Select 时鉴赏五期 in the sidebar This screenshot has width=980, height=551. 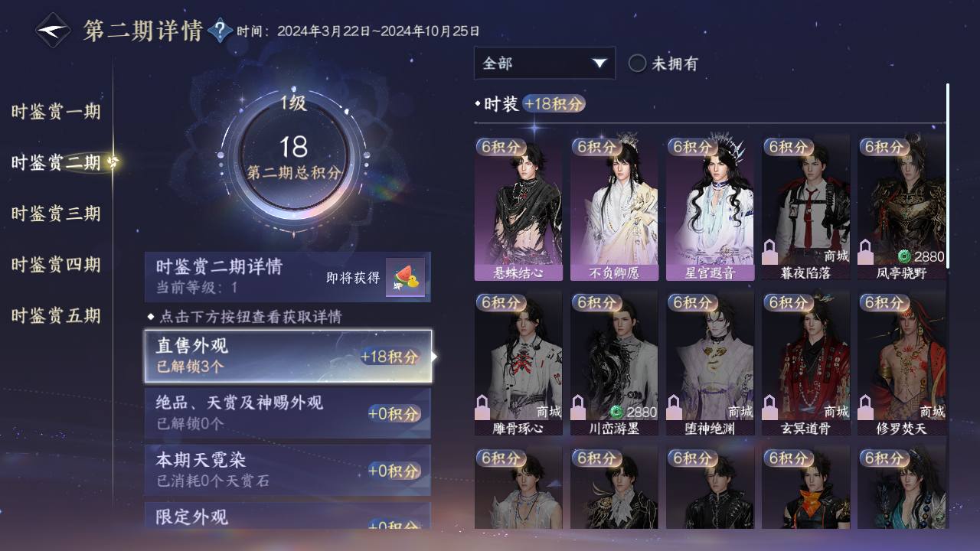[56, 315]
